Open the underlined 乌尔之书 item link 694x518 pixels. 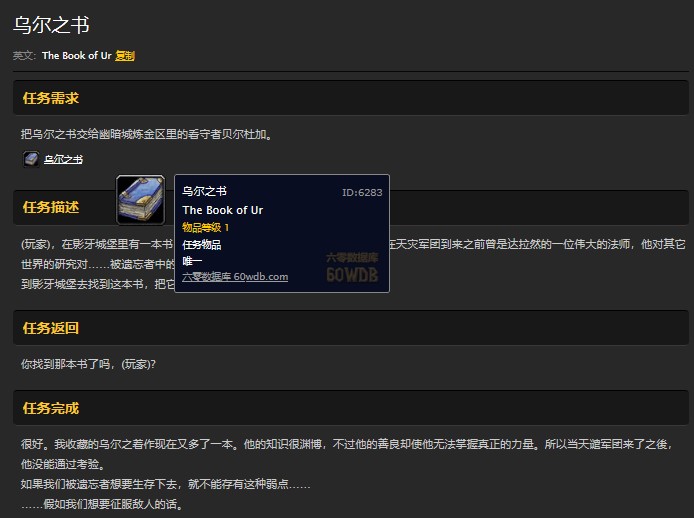(x=63, y=159)
